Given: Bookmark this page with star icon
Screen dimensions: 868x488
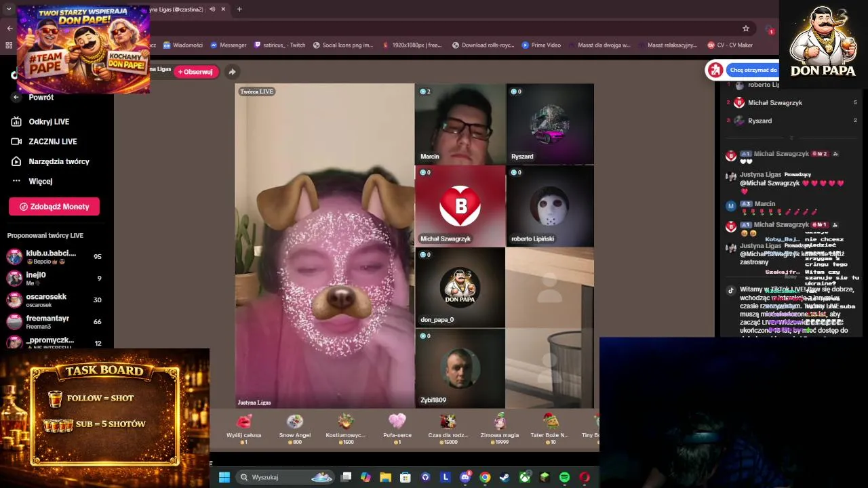Looking at the screenshot, I should tap(746, 28).
